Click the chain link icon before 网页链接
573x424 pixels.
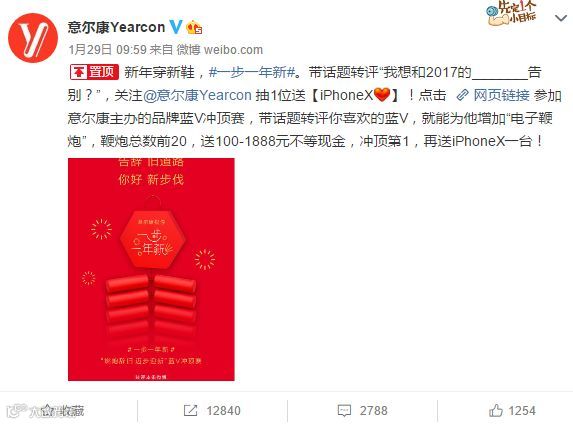click(x=462, y=95)
